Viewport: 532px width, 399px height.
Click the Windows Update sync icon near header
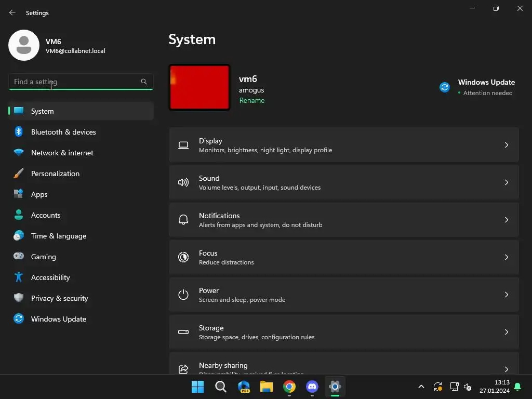coord(445,87)
